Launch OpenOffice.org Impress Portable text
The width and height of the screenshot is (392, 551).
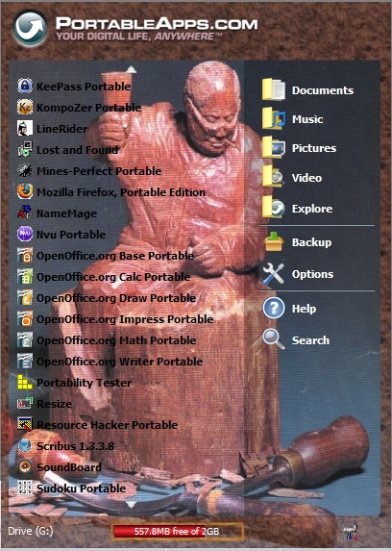[125, 319]
